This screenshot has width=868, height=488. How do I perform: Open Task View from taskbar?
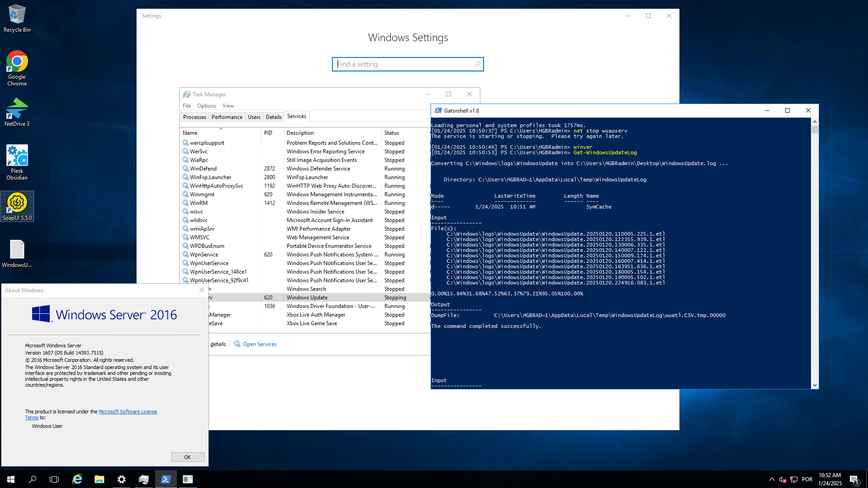point(54,479)
